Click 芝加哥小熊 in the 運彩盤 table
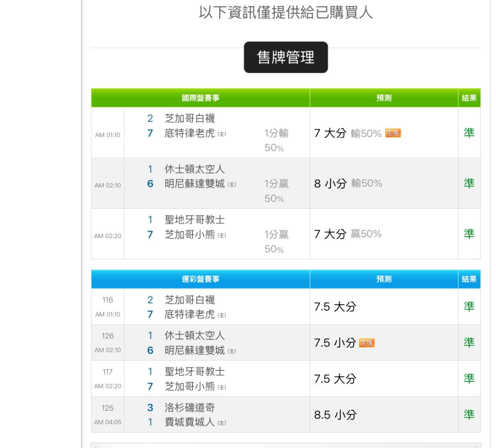Screen dimensions: 496x448 tap(190, 386)
